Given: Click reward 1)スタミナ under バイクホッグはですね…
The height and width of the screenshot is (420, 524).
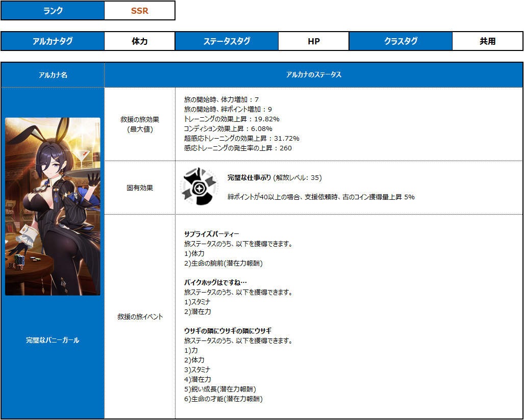Looking at the screenshot, I should (x=197, y=302).
